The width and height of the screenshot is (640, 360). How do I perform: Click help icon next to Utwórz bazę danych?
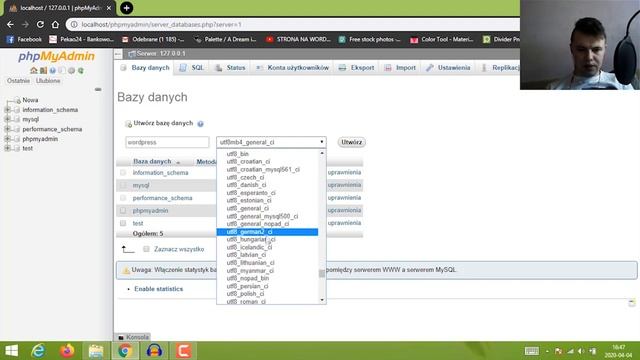200,124
